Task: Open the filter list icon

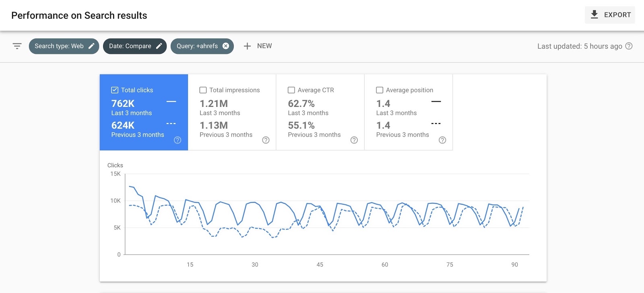Action: [17, 46]
